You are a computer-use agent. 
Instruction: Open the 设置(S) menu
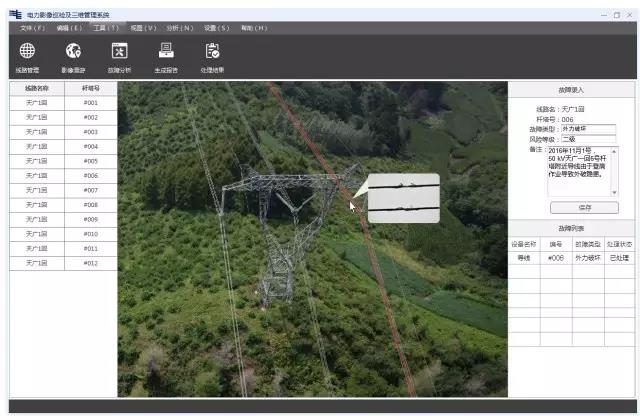[217, 28]
